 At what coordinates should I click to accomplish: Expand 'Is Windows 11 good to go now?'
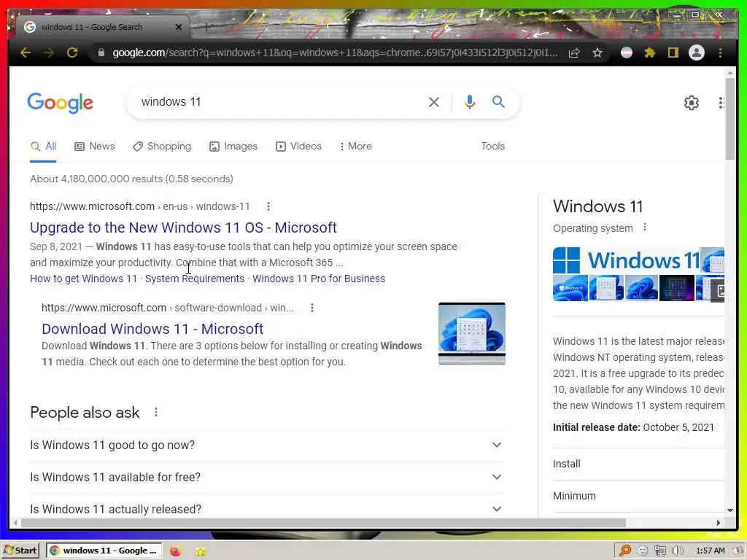(267, 446)
